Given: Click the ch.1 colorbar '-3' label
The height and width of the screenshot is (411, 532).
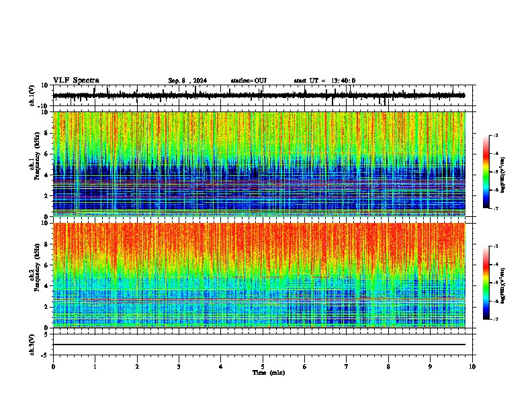Looking at the screenshot, I should (x=495, y=136).
